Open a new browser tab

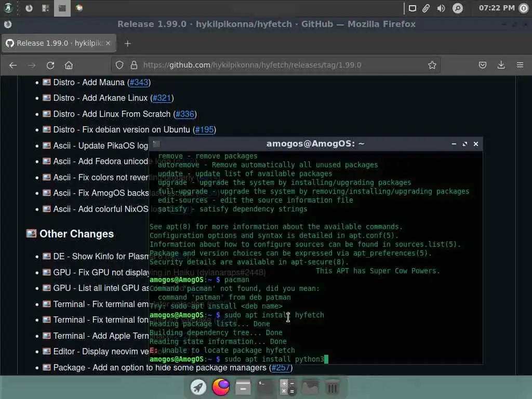coord(128,44)
